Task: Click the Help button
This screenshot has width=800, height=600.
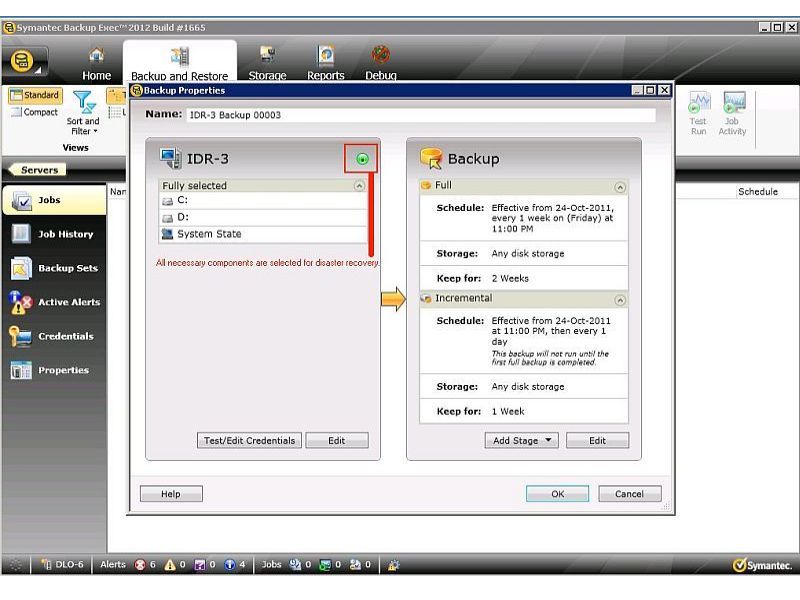Action: [x=171, y=494]
